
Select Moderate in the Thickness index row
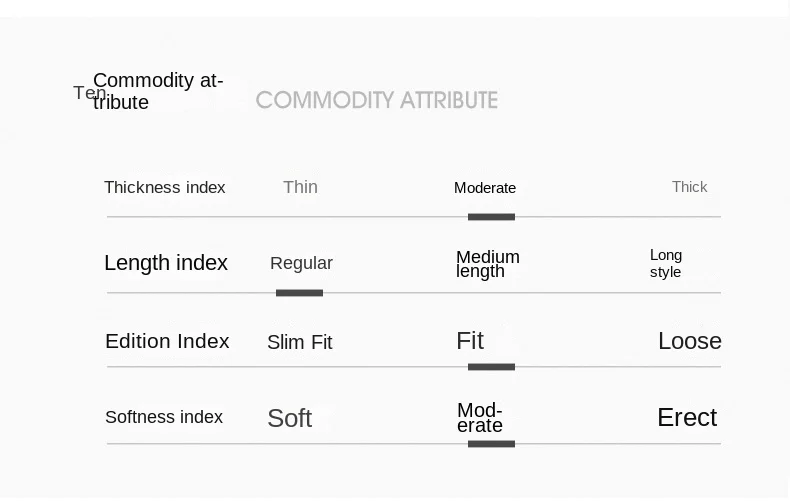coord(485,188)
